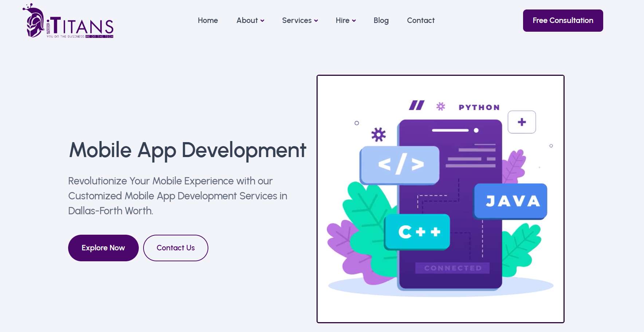This screenshot has width=644, height=332.
Task: Click the CONNECTED bar on the phone
Action: tap(452, 268)
